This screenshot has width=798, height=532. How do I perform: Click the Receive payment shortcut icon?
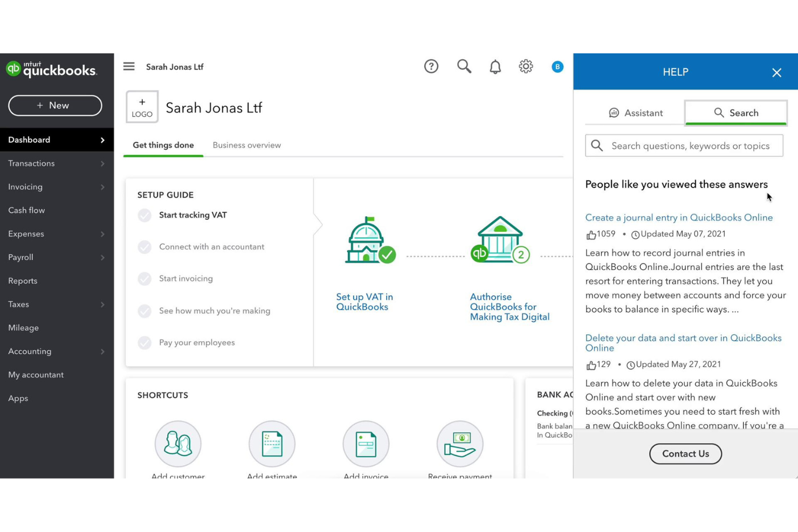click(x=460, y=444)
